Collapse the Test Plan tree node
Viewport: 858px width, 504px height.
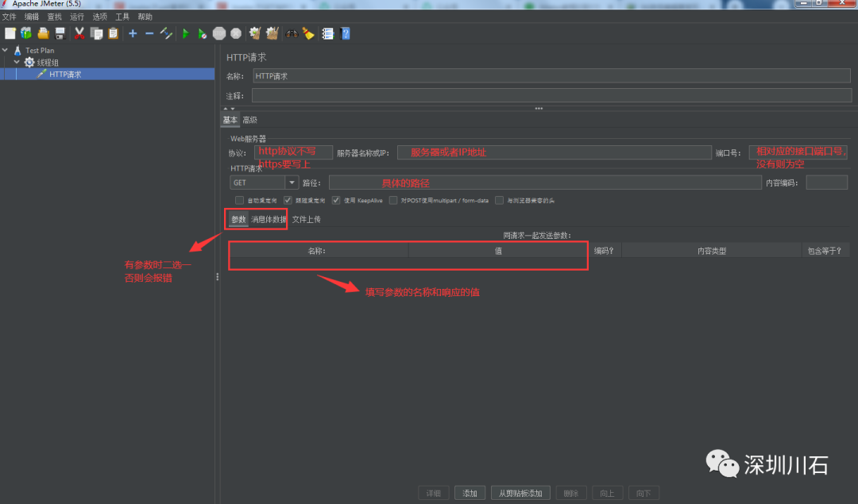[5, 50]
